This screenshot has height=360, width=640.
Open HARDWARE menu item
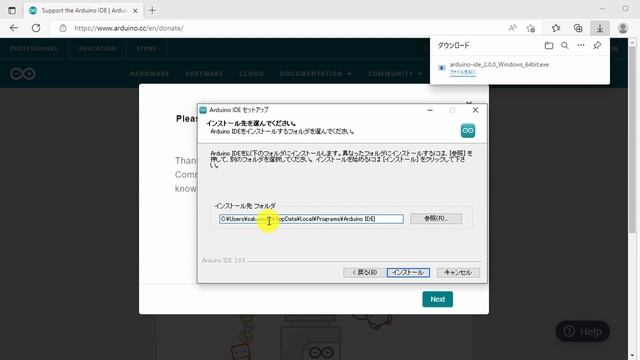(149, 74)
